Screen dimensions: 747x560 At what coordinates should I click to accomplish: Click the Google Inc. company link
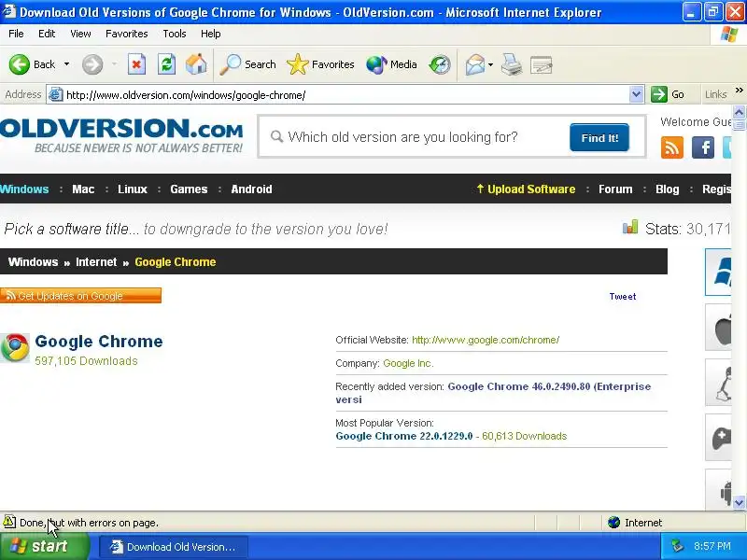coord(408,363)
